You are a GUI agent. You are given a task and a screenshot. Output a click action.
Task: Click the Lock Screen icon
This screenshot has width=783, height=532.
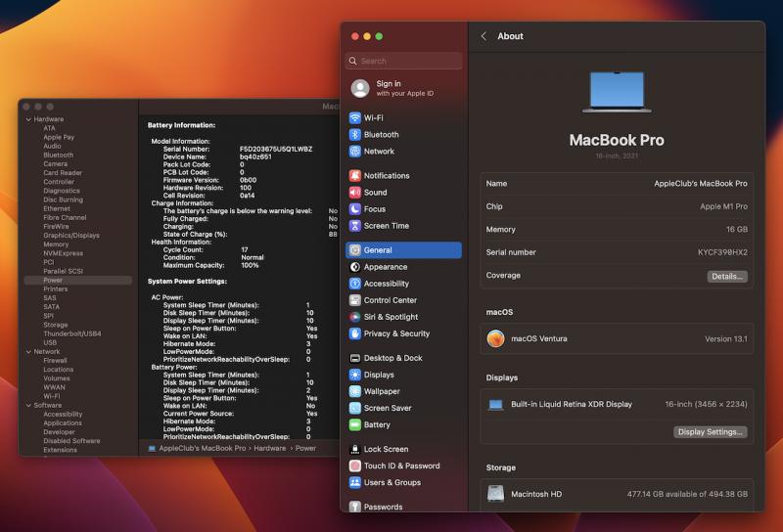coord(354,449)
